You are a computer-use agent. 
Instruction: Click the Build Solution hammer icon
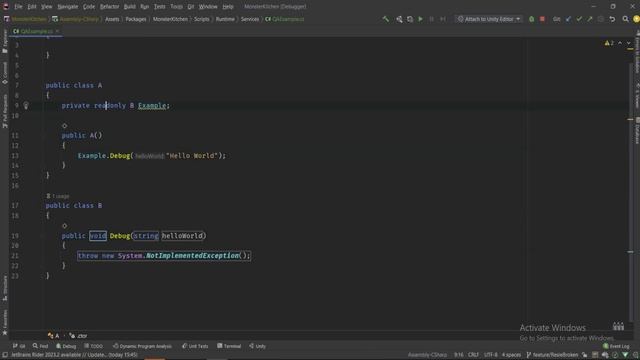(x=386, y=19)
